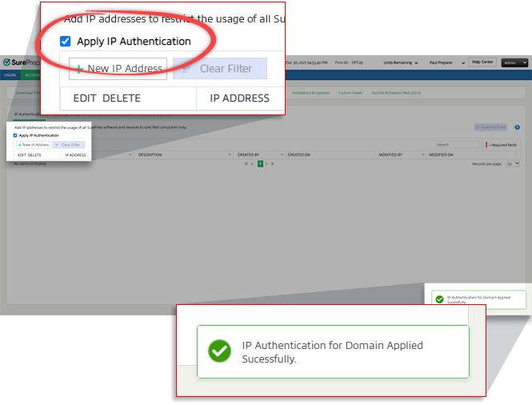Click 'No items to display' text

click(30, 163)
